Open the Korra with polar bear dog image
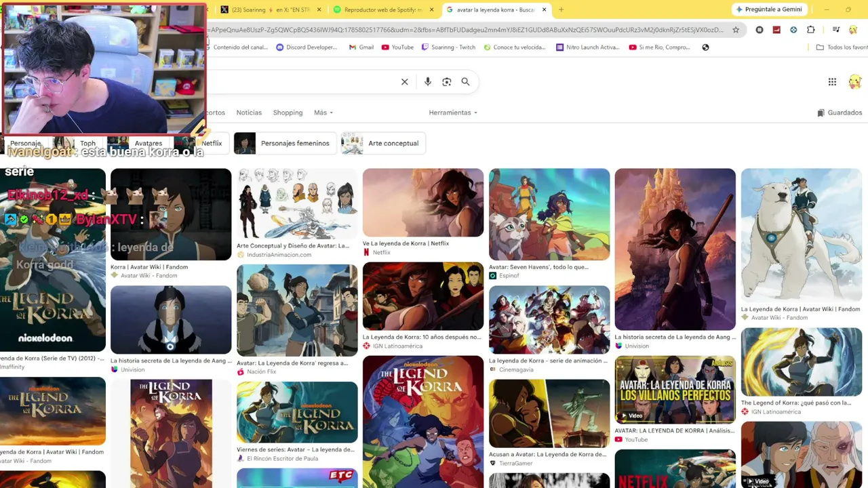The height and width of the screenshot is (488, 868). click(802, 235)
